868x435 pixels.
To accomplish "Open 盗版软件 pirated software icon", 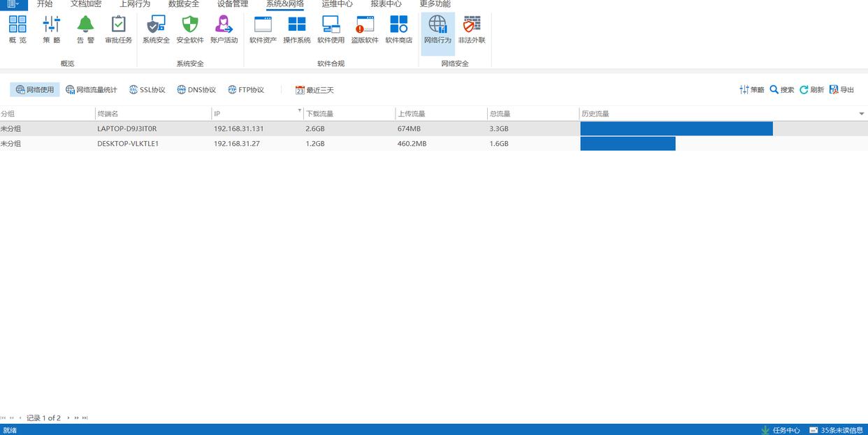I will pos(365,29).
